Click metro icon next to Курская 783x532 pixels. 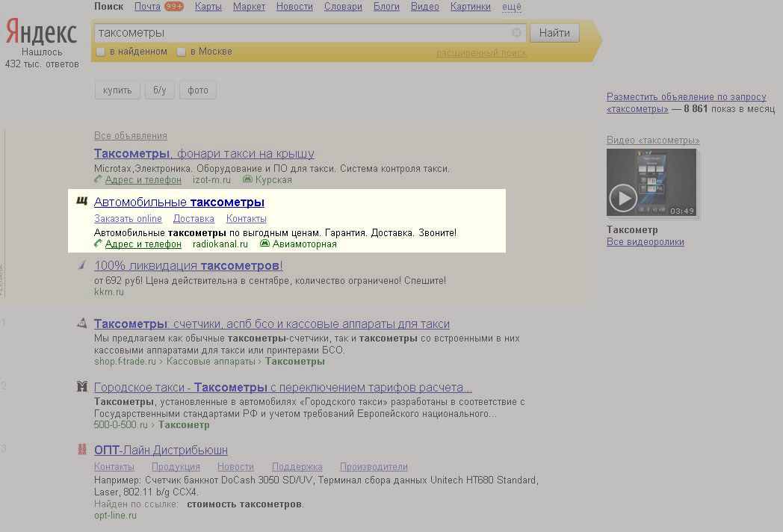(247, 179)
